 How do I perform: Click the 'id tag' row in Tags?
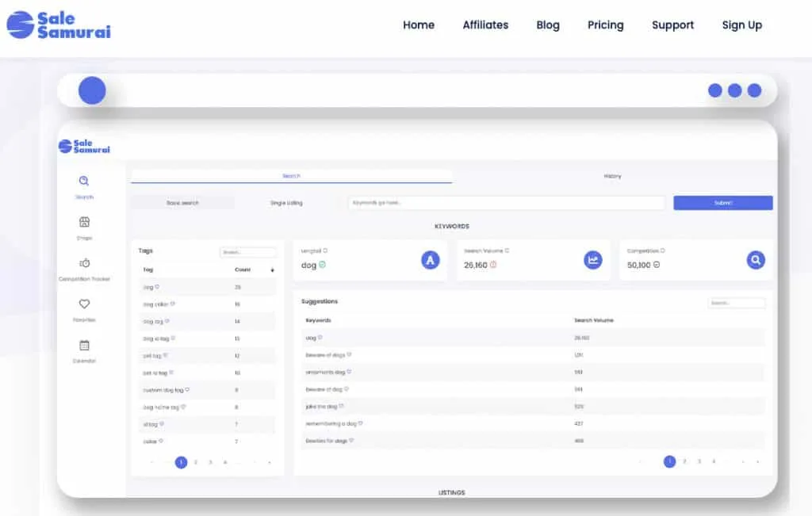coord(207,424)
